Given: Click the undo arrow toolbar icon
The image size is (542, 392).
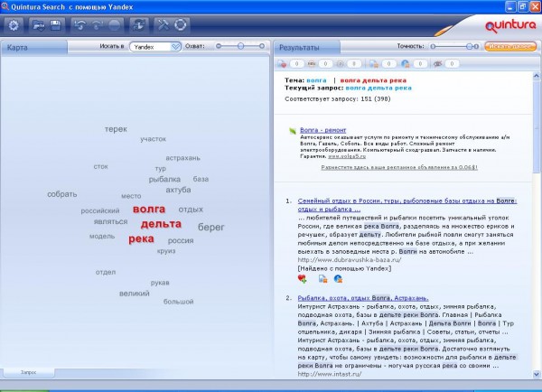Looking at the screenshot, I should (80, 24).
